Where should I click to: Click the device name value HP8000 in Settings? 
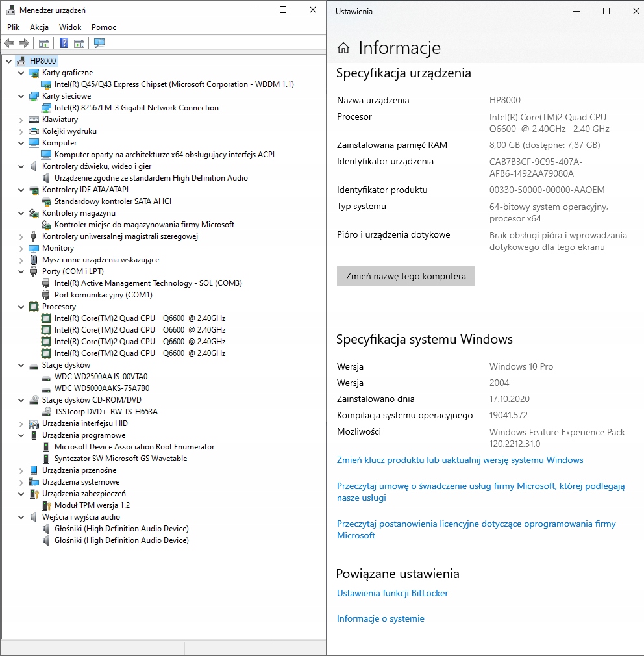pyautogui.click(x=504, y=101)
